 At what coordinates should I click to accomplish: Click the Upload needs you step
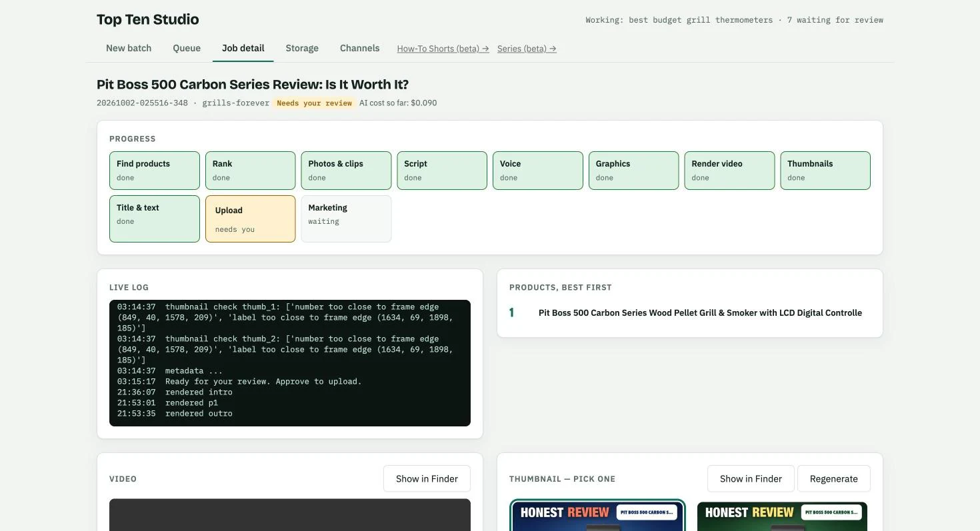(x=250, y=219)
